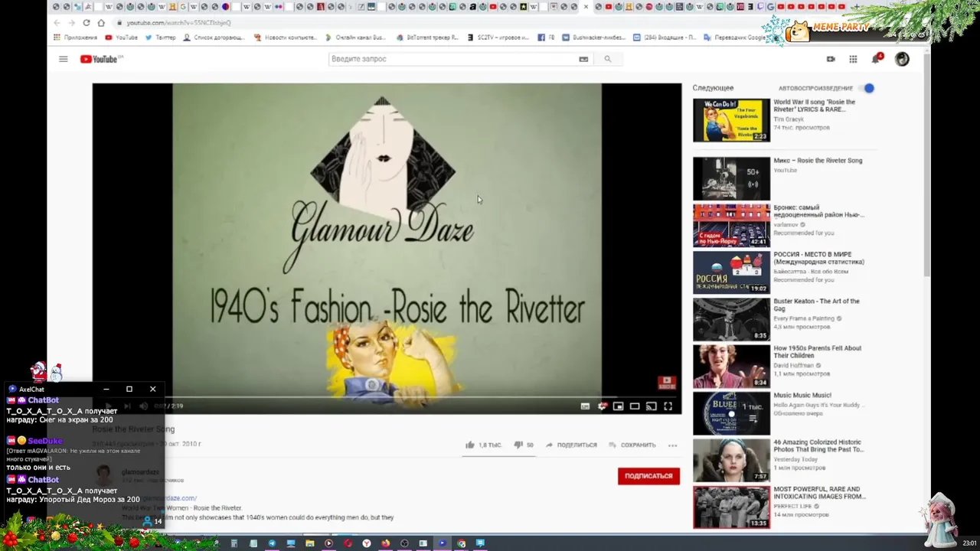Click the red ПОДПИСАТЬСЯ subscribe button

coord(648,476)
